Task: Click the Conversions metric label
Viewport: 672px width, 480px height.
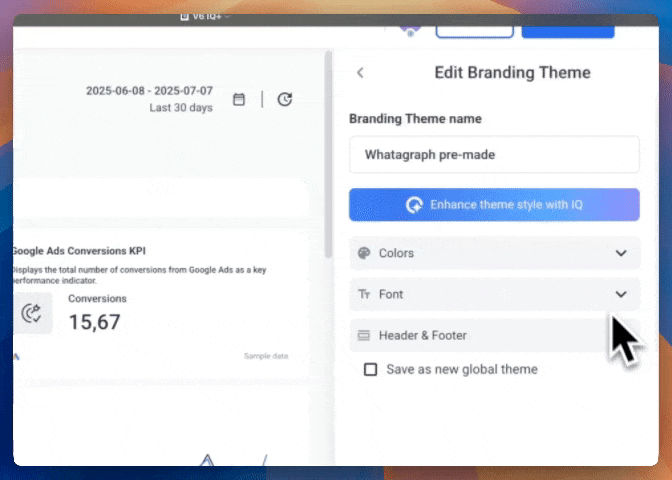Action: click(x=97, y=298)
